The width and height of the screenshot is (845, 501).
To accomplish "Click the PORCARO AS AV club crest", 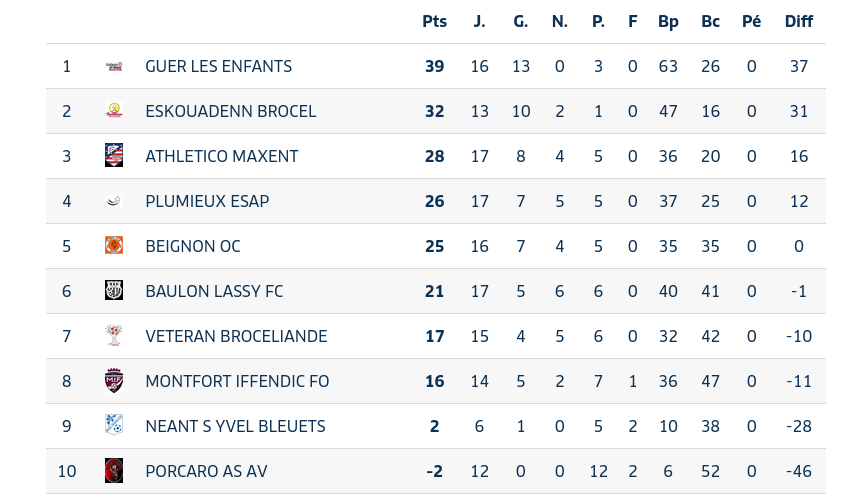I will tap(114, 471).
